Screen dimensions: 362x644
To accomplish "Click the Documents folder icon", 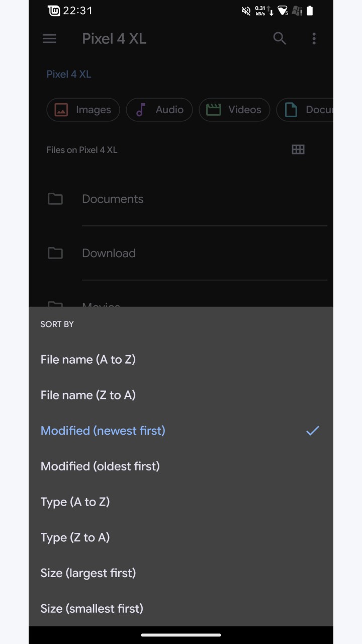I will pyautogui.click(x=55, y=199).
